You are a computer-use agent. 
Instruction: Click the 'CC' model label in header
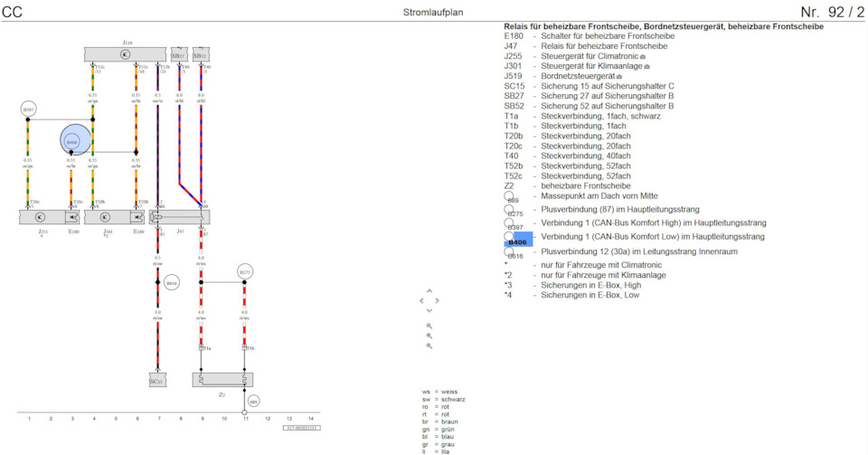coord(12,12)
